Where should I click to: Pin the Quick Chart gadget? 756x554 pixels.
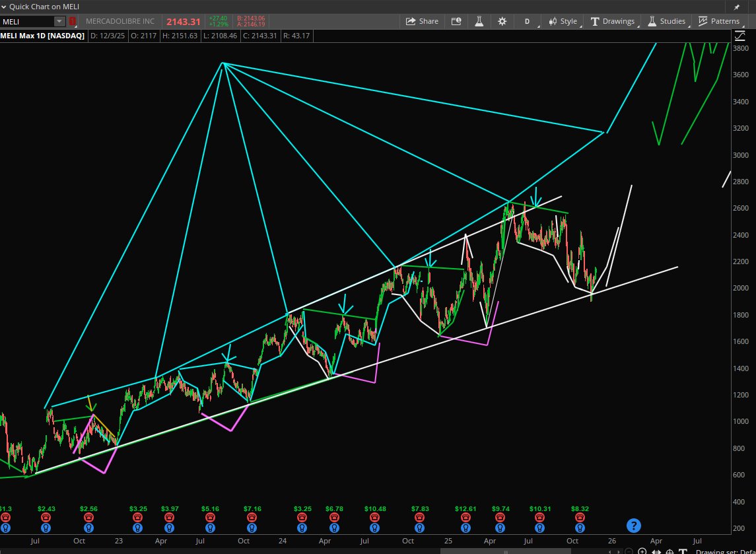click(x=737, y=7)
